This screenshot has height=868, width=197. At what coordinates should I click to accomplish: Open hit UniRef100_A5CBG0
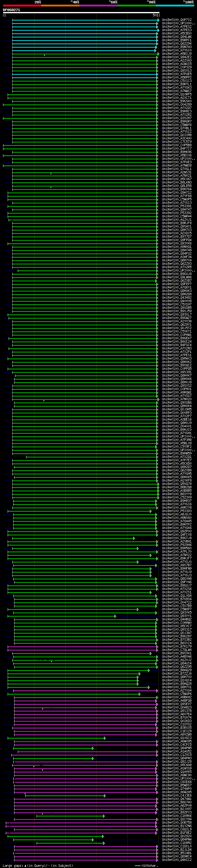pyautogui.click(x=177, y=33)
